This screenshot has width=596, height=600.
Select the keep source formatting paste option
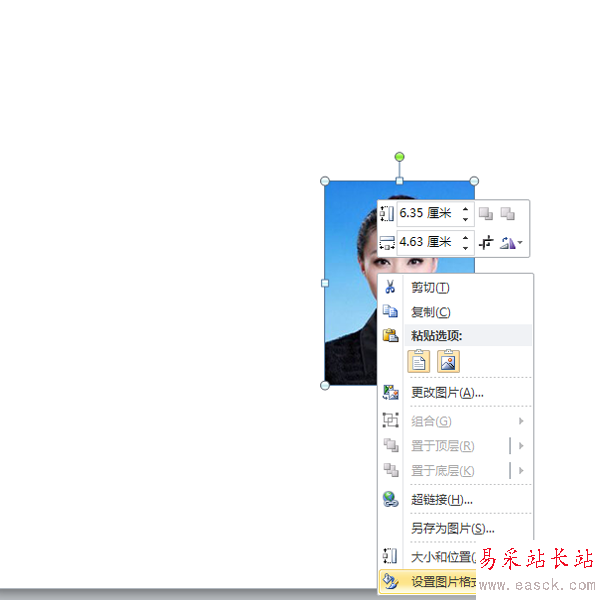pos(419,361)
